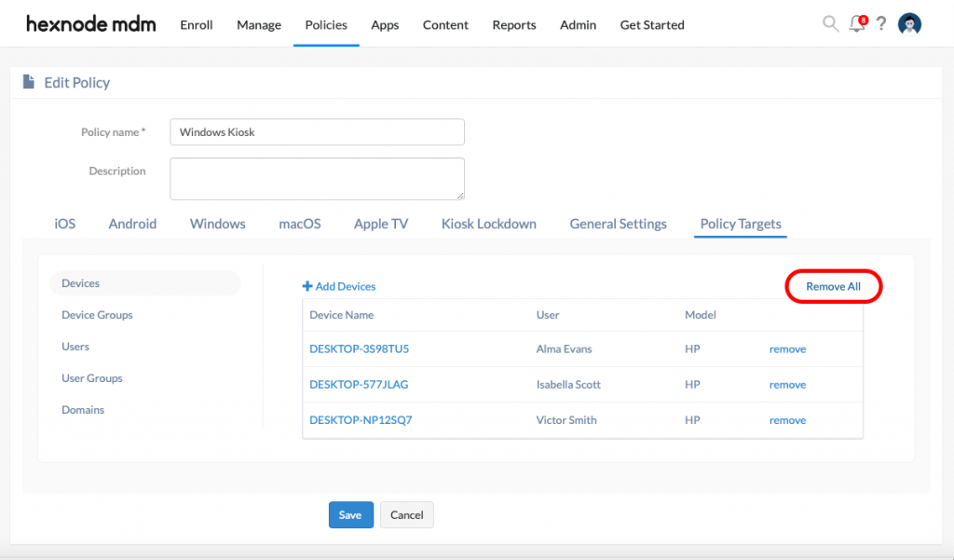954x560 pixels.
Task: Click the Cancel button
Action: click(407, 515)
